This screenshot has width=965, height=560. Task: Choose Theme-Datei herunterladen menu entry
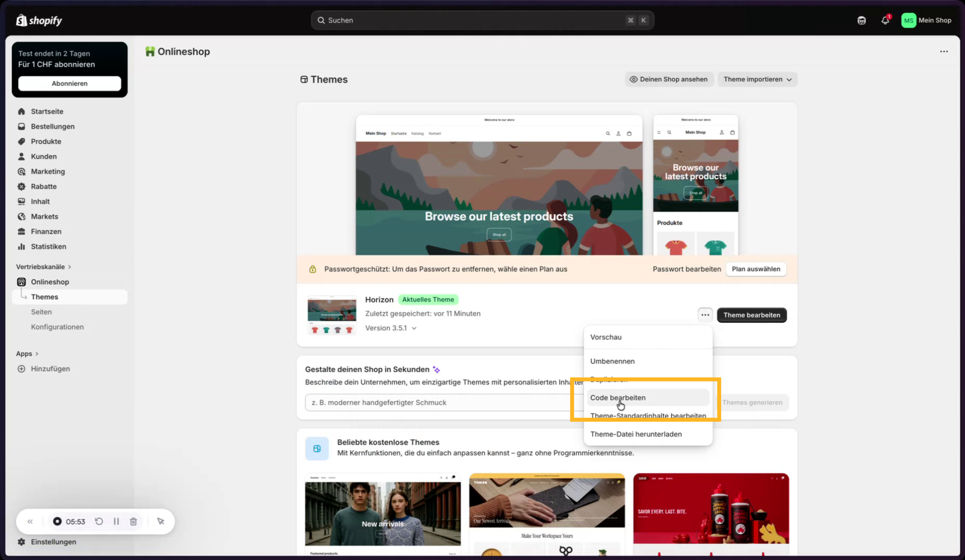(636, 434)
